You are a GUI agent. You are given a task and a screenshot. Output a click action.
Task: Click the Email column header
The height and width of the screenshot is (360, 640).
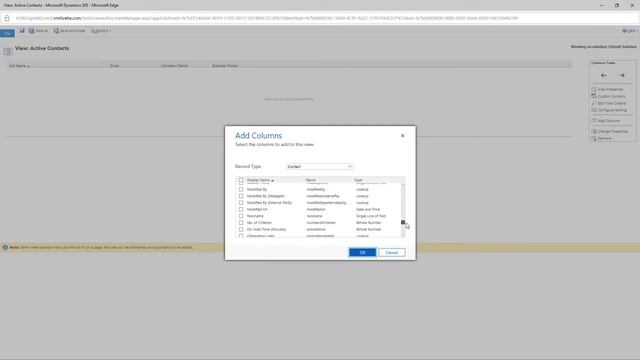114,66
